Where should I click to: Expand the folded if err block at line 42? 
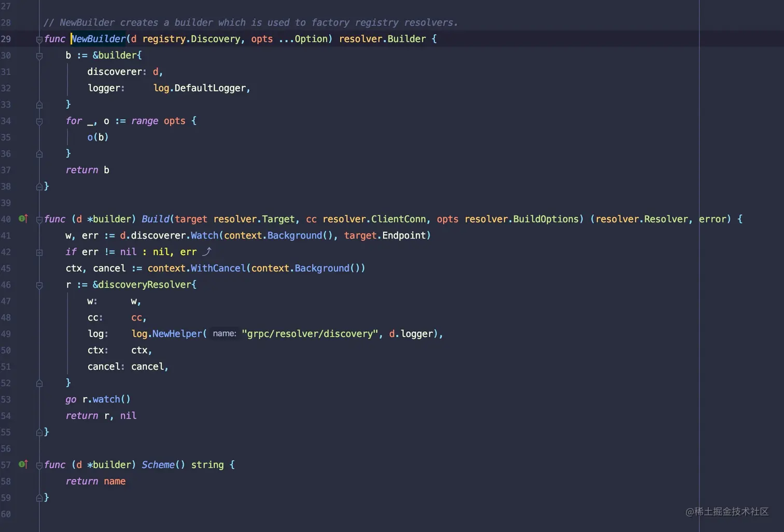point(39,253)
